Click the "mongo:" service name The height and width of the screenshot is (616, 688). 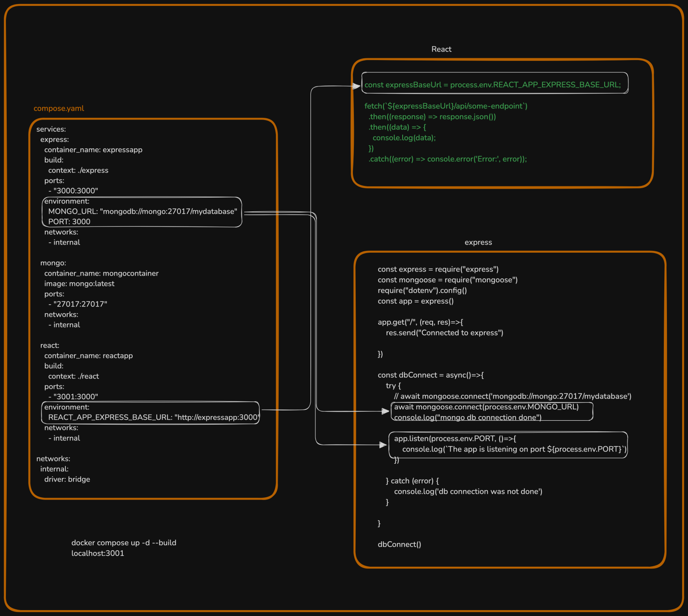point(53,263)
